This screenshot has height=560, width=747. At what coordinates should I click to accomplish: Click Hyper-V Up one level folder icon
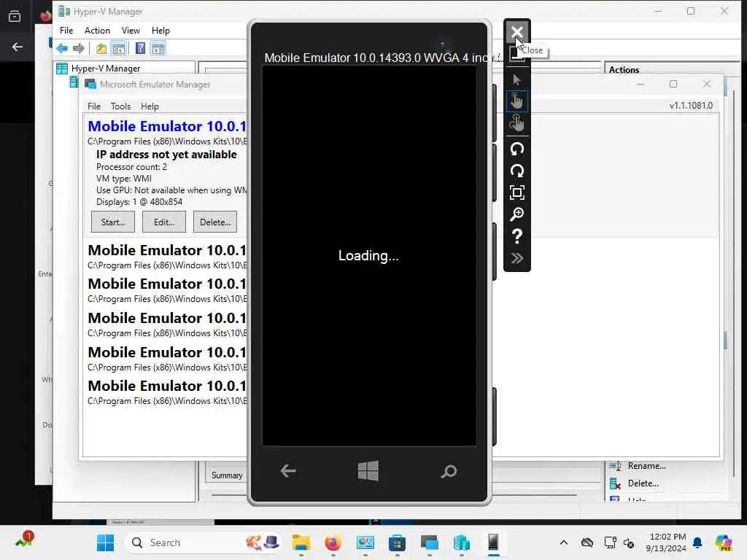[x=101, y=48]
